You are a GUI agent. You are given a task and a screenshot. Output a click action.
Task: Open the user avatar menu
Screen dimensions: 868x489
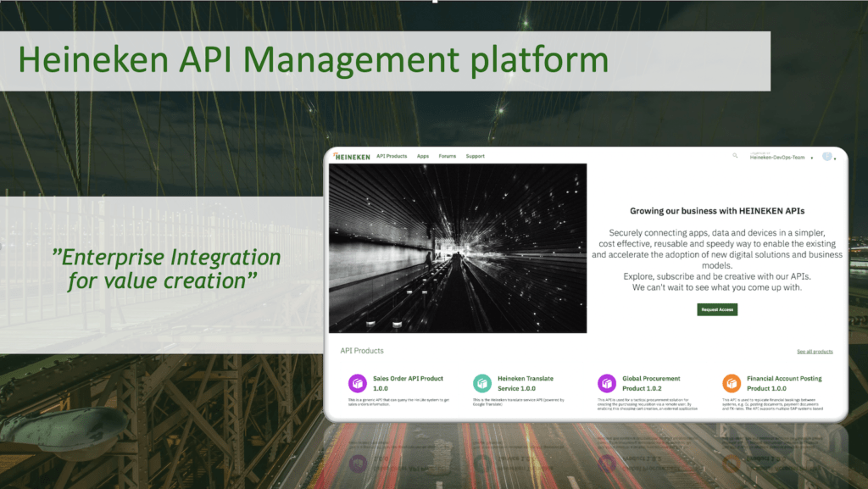[829, 157]
